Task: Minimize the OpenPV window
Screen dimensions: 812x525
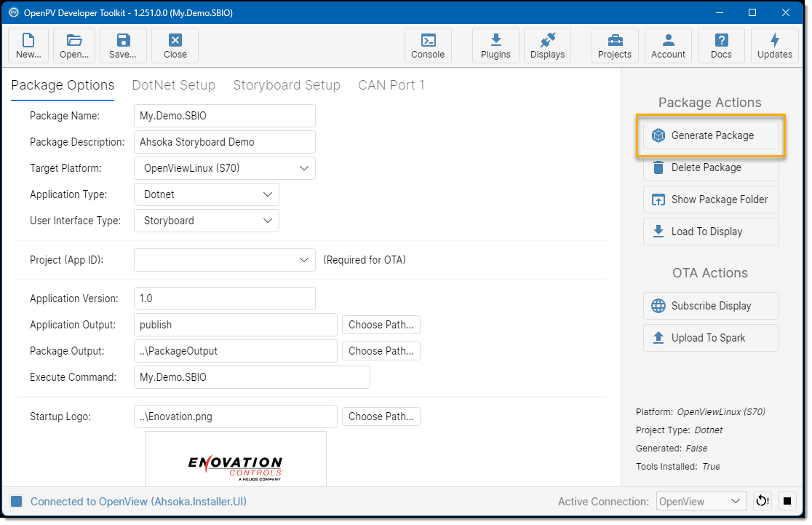Action: coord(720,12)
